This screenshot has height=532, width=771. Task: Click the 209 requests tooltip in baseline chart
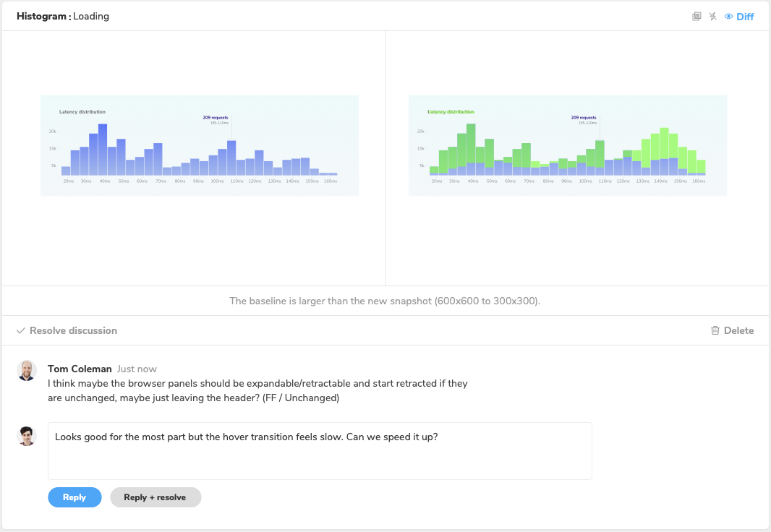pos(216,120)
